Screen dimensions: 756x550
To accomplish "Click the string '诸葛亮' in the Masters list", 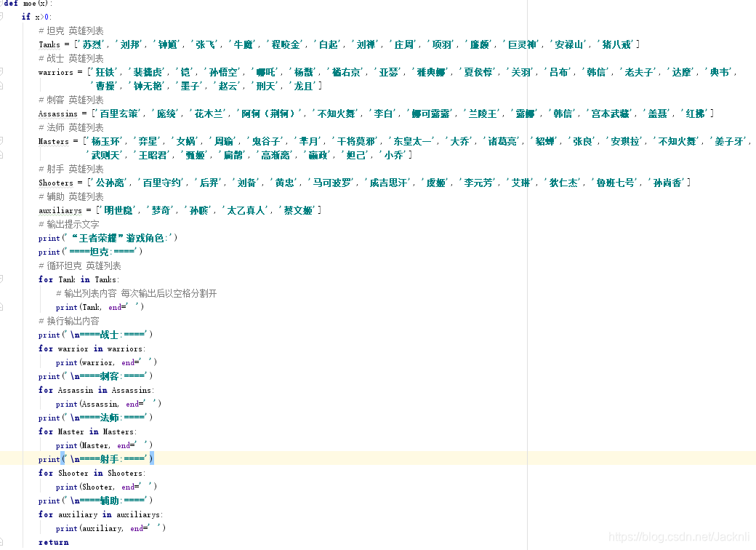I will 503,141.
